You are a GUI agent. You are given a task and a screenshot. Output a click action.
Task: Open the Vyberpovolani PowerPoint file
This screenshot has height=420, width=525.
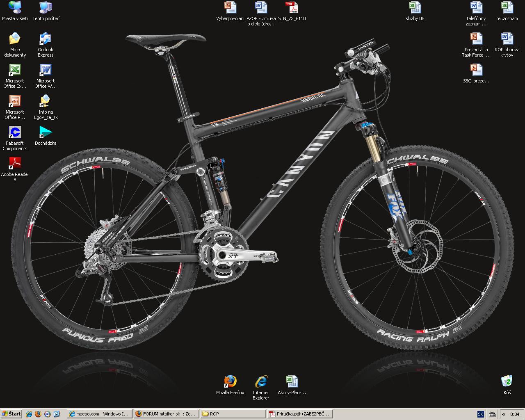(x=230, y=8)
